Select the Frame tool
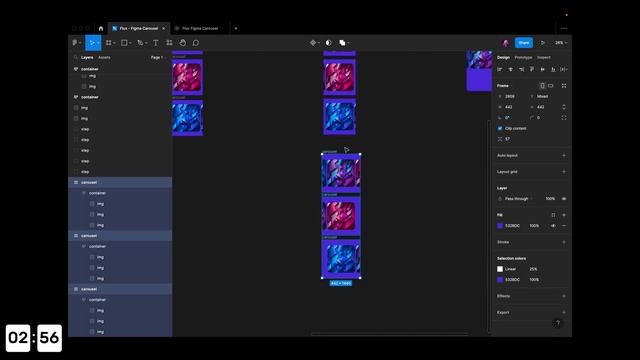This screenshot has height=360, width=640. coord(109,42)
